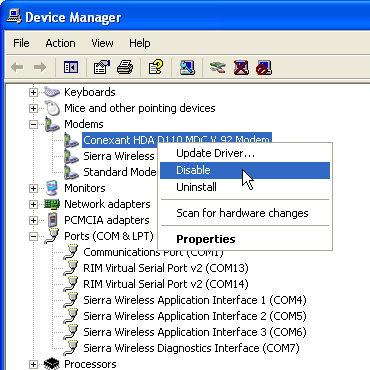This screenshot has width=370, height=370.
Task: Select the Network adapters label
Action: tap(107, 204)
